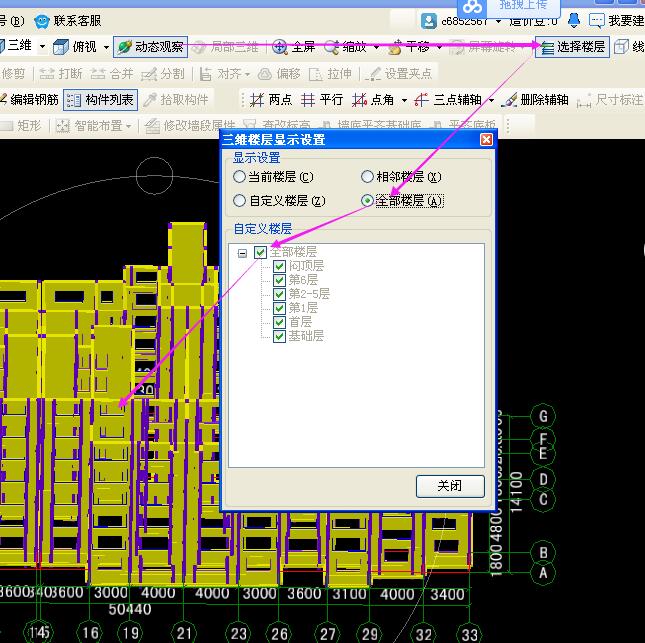Open the c6852567 user account avatar
Viewport: 645px width, 643px height.
click(x=429, y=21)
